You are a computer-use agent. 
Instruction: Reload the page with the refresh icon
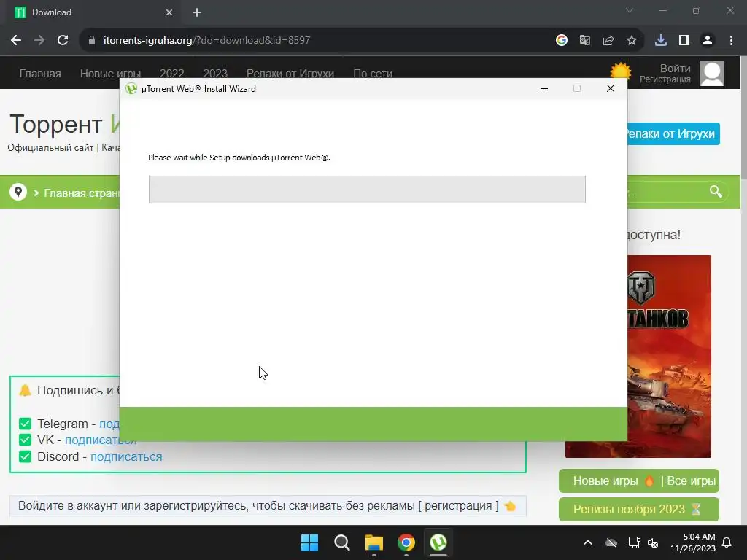(x=63, y=41)
